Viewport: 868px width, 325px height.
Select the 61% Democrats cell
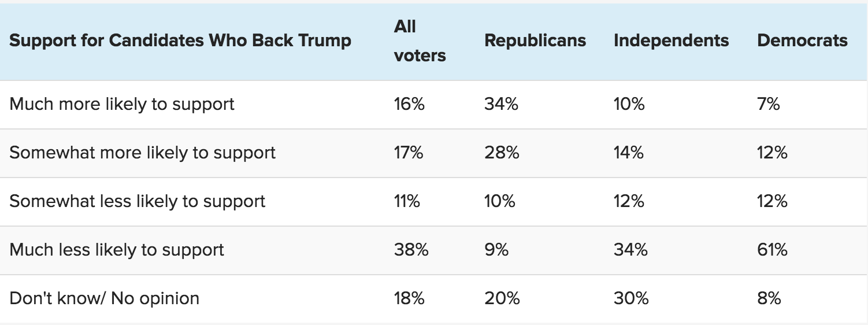coord(772,250)
